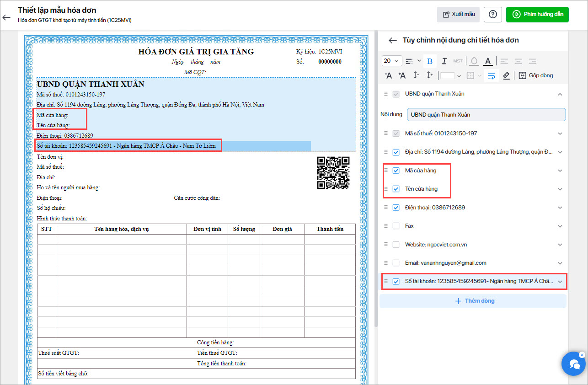Viewport: 588px width, 385px height.
Task: Click the Xuất mẫu button
Action: pos(459,14)
